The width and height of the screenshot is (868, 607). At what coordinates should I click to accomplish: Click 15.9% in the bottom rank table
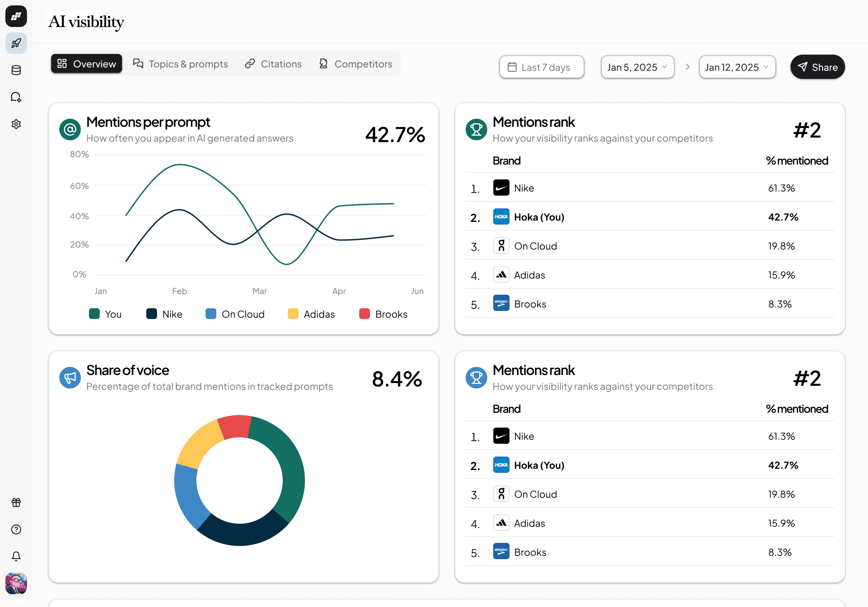(x=781, y=523)
